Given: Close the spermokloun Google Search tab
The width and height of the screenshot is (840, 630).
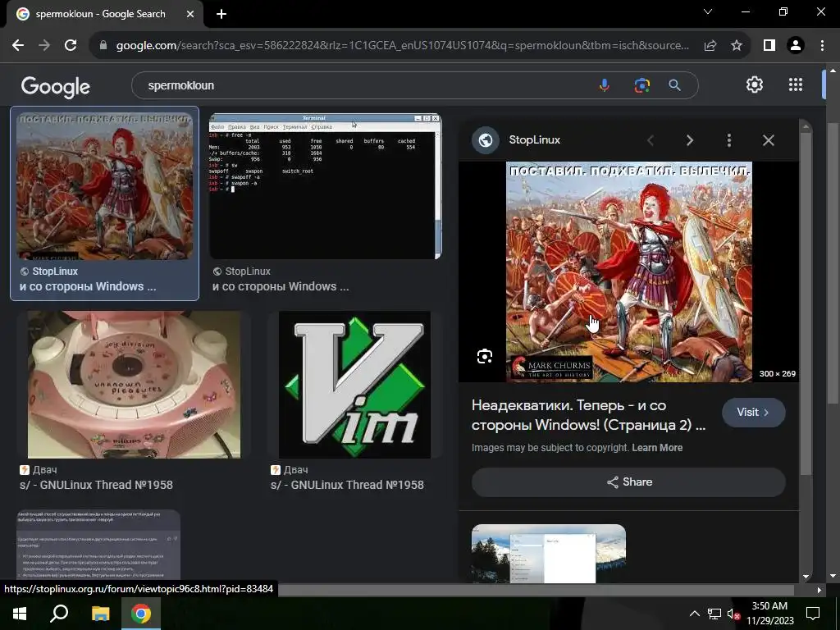Looking at the screenshot, I should coord(190,14).
